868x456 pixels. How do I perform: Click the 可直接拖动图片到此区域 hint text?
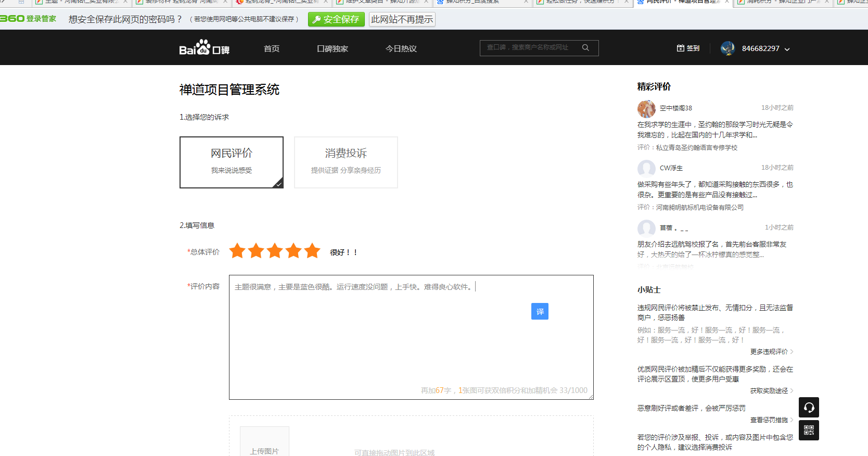point(394,452)
